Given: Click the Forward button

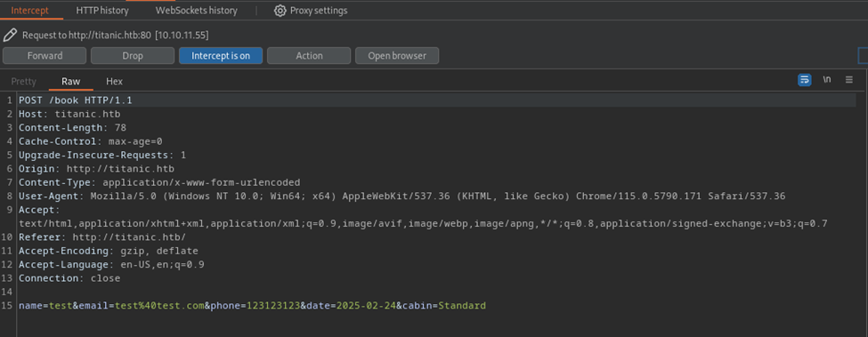Looking at the screenshot, I should click(x=45, y=56).
